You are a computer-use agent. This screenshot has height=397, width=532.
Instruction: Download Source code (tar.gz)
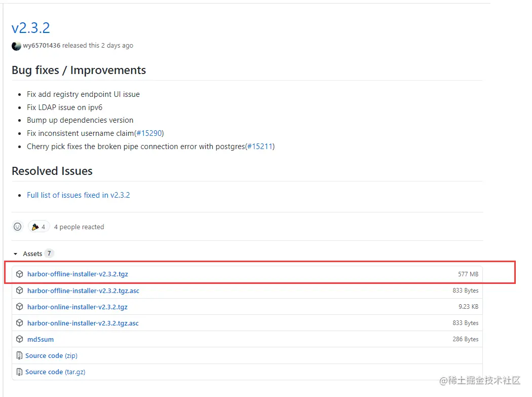(x=55, y=372)
